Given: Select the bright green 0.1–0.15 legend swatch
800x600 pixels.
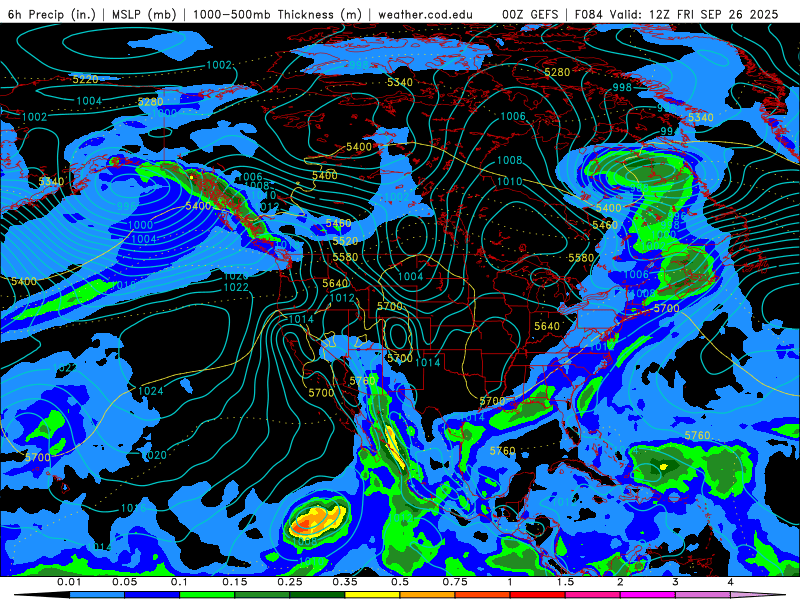Looking at the screenshot, I should (207, 595).
